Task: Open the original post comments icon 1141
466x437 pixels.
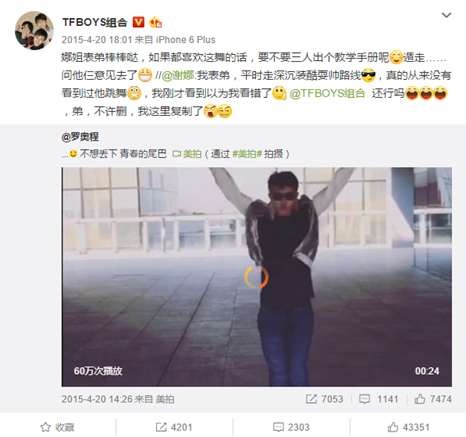Action: 378,399
